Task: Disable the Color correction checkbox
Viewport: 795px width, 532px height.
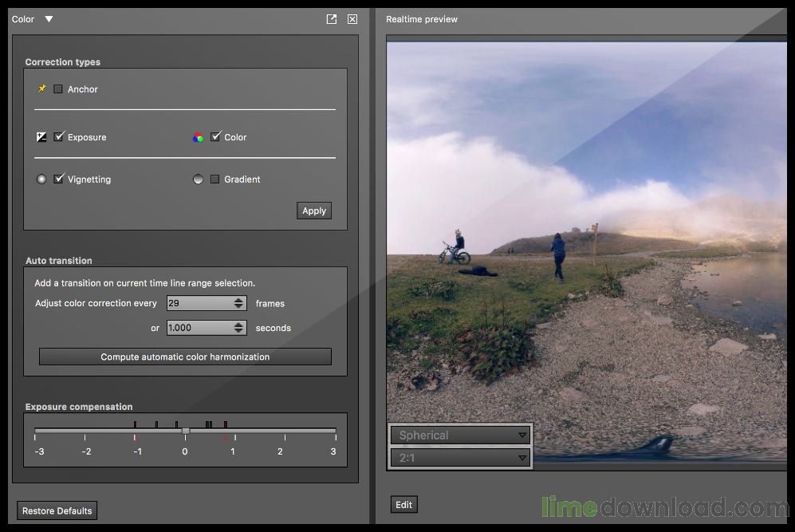Action: (214, 136)
